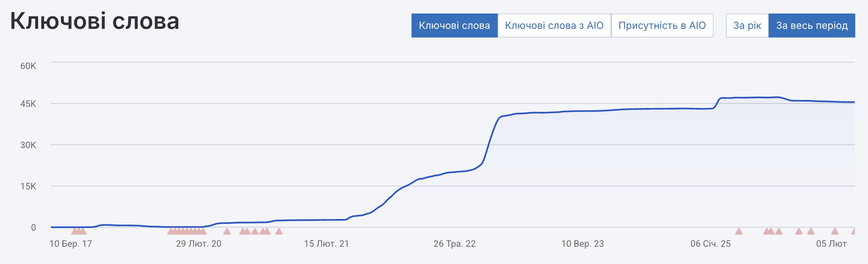The width and height of the screenshot is (868, 264).
Task: Select the lone triangle marker right of 06 Січ. 25
Action: (739, 231)
